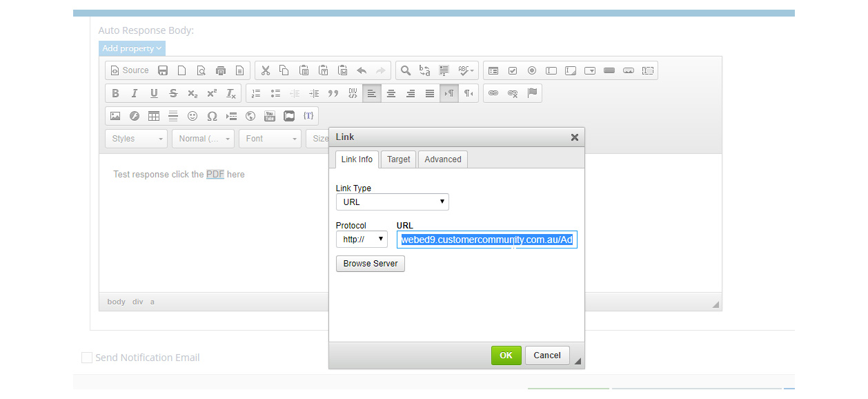Click the Insert Table icon
This screenshot has height=399, width=868.
point(153,116)
